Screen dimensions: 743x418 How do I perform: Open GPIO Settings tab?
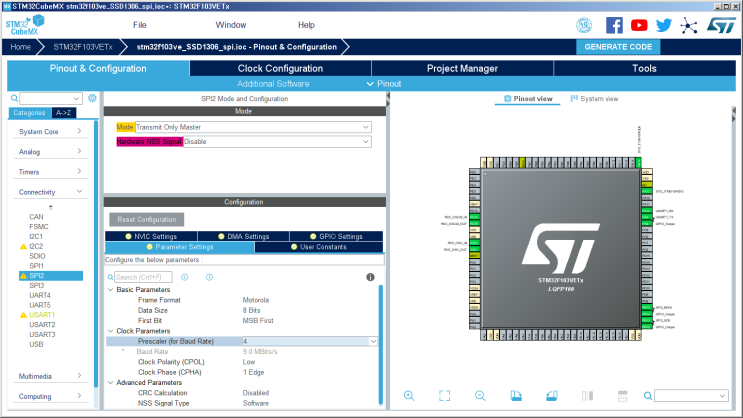tap(336, 236)
